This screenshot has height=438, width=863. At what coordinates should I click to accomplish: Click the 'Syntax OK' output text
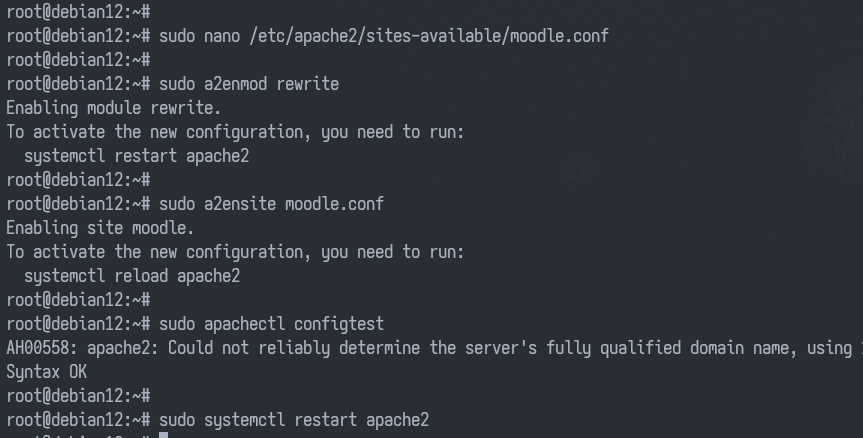(47, 372)
